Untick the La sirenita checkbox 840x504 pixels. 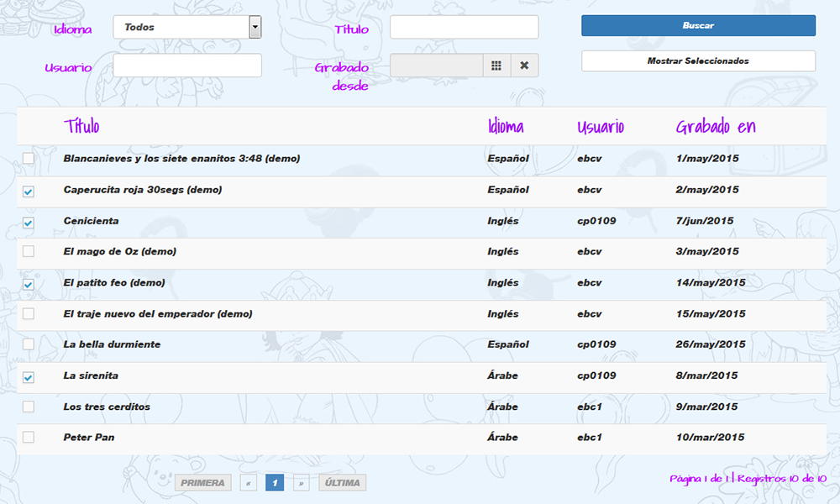pyautogui.click(x=29, y=377)
